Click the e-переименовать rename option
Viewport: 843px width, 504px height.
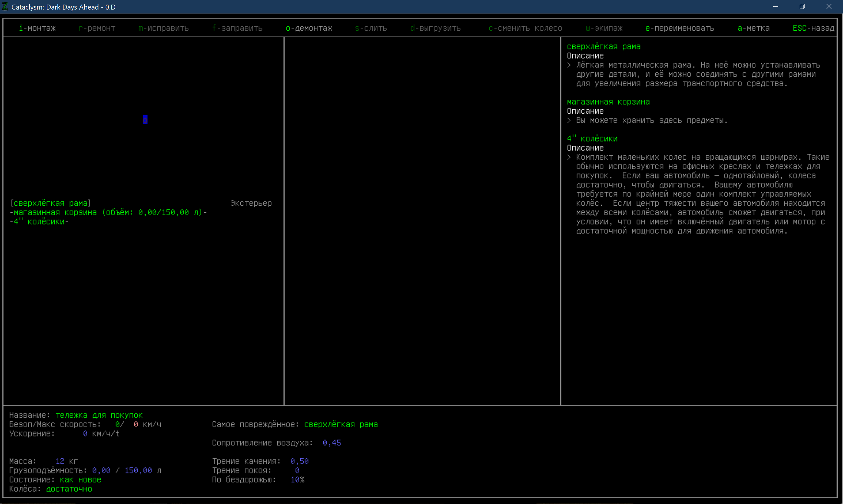click(679, 28)
